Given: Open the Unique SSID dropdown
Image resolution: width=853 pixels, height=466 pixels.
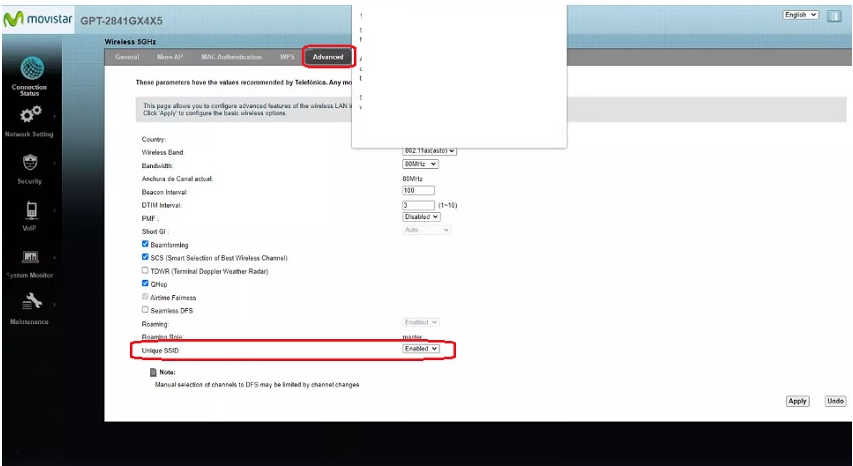Looking at the screenshot, I should pyautogui.click(x=421, y=349).
